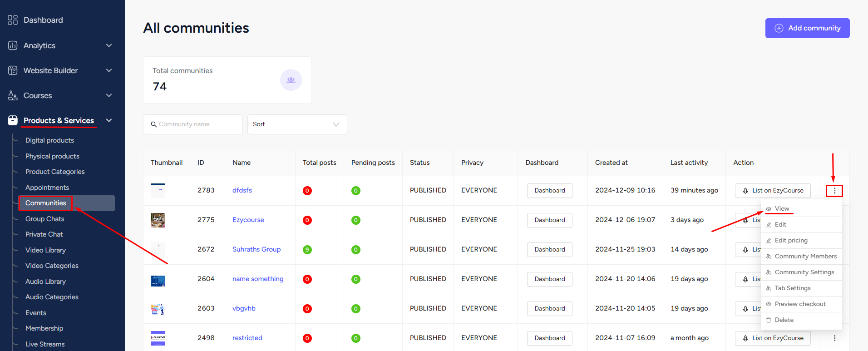
Task: Open the name something community link
Action: coord(258,279)
